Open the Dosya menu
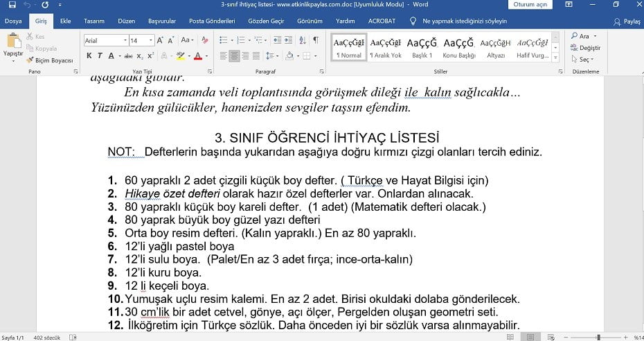644x341 pixels. pos(13,21)
